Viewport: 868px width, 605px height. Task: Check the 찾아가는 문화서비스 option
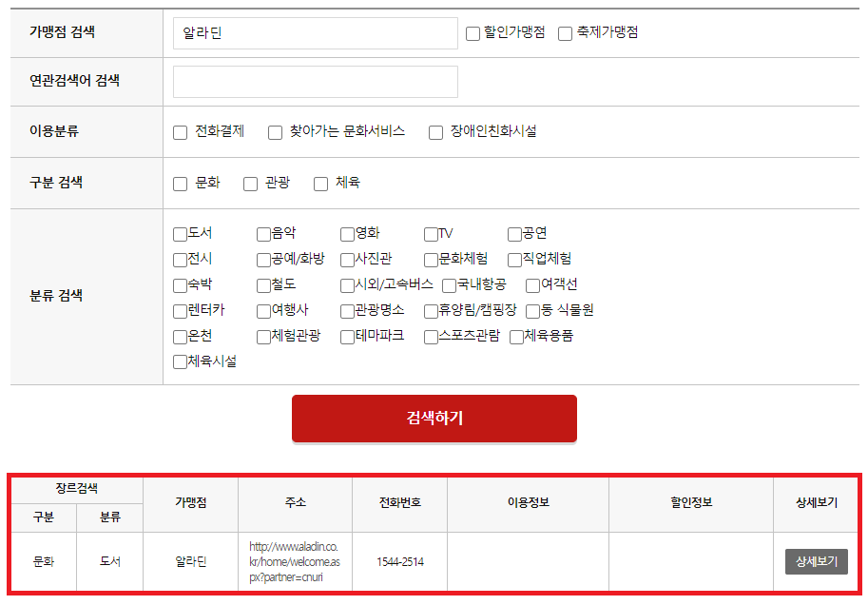[276, 132]
